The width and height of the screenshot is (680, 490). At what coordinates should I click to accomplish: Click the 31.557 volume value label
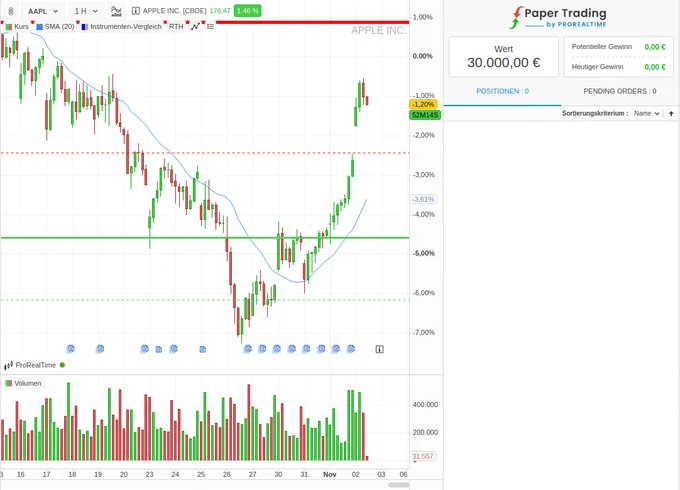tap(423, 456)
